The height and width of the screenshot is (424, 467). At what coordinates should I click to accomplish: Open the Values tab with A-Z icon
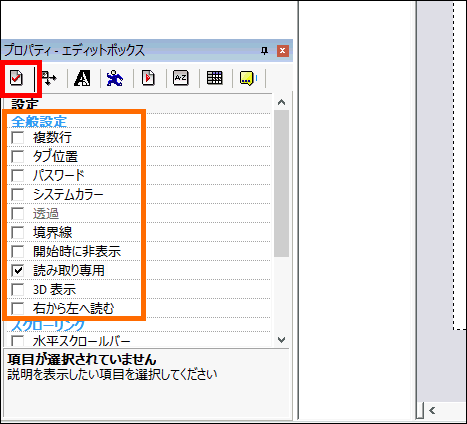[181, 78]
